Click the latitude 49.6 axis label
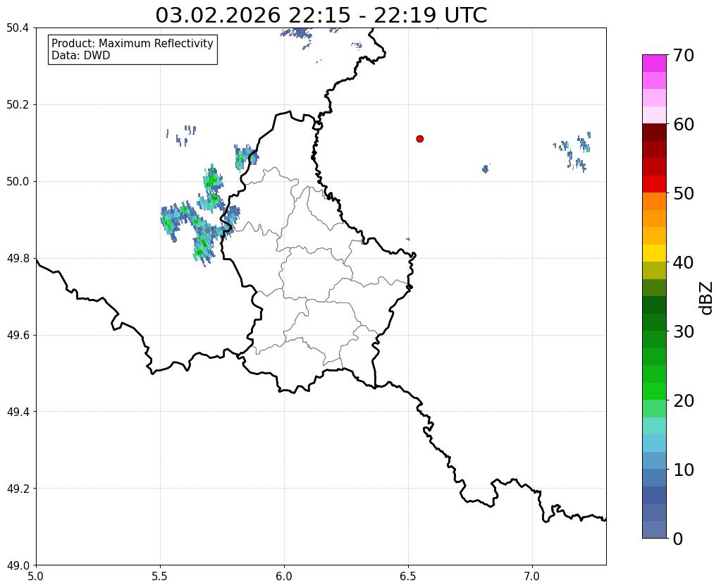This screenshot has height=588, width=721. 18,336
